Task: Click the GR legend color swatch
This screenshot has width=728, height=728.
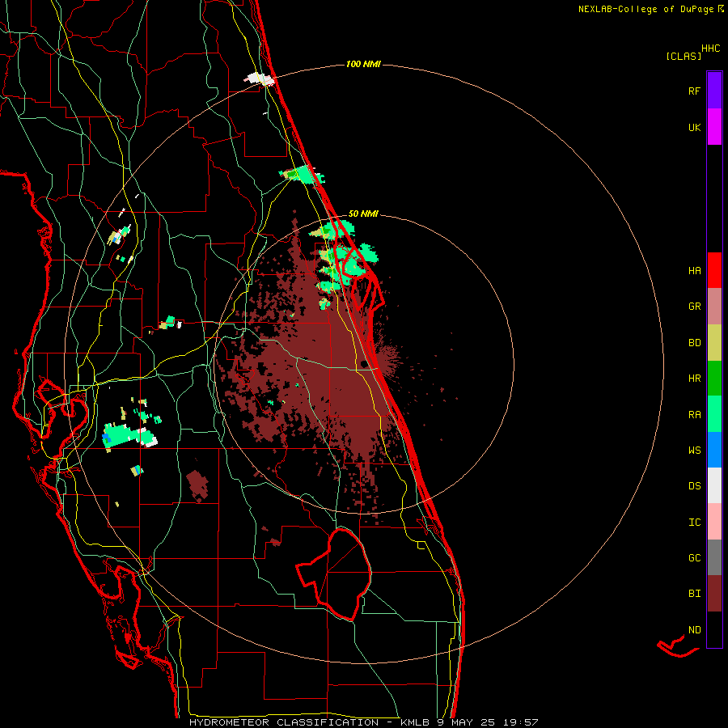Action: (714, 306)
